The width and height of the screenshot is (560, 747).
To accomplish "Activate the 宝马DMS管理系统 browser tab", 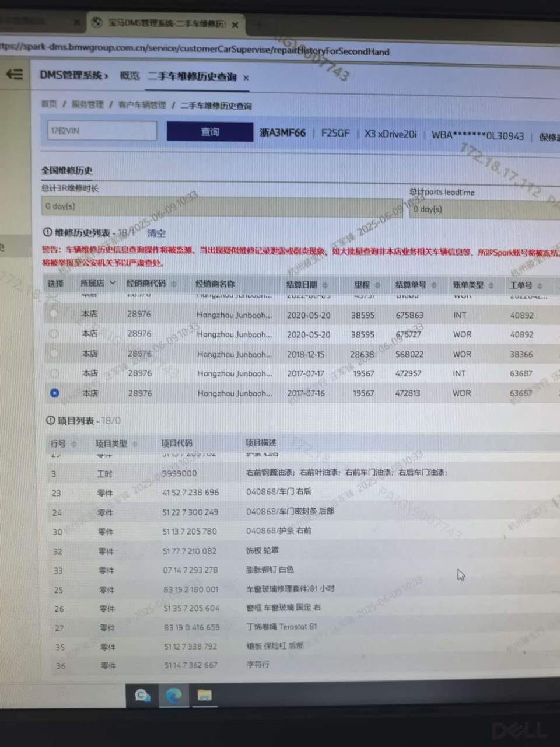I will 166,23.
